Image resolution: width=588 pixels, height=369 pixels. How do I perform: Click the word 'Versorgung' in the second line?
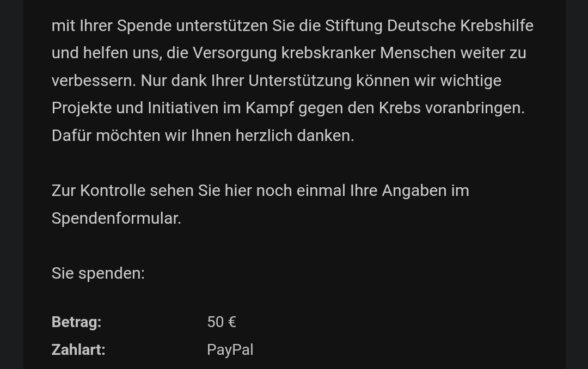pos(235,53)
